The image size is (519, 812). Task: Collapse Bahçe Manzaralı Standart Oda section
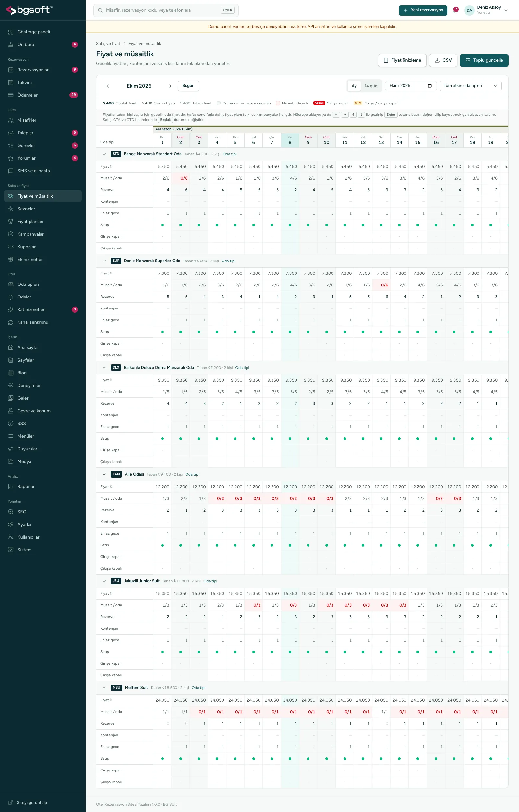[x=104, y=154]
